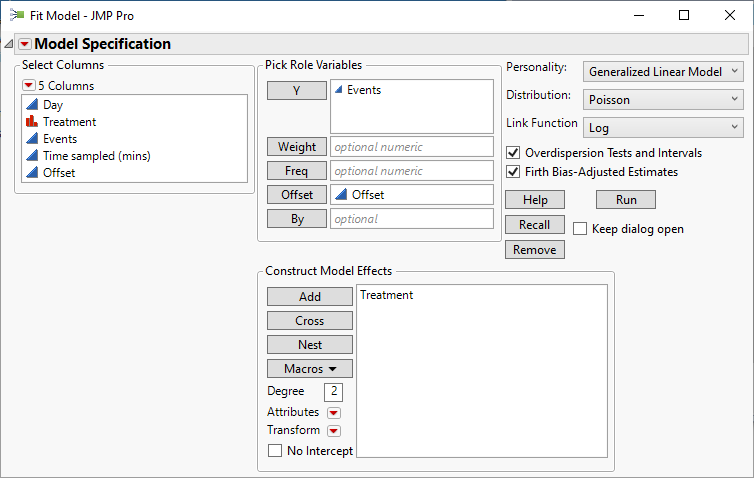Open the Transform red triangle menu
The height and width of the screenshot is (478, 754).
[334, 430]
